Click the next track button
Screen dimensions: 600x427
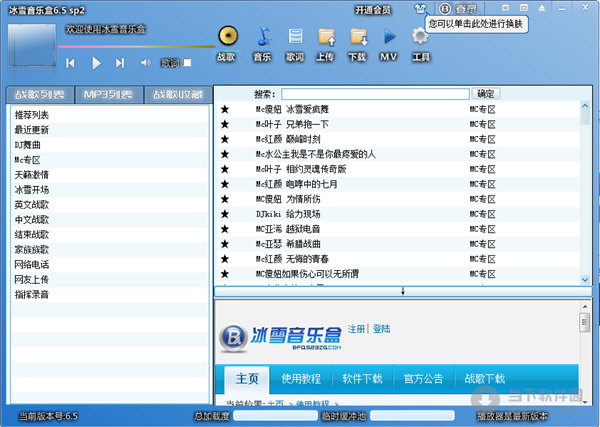coord(120,63)
